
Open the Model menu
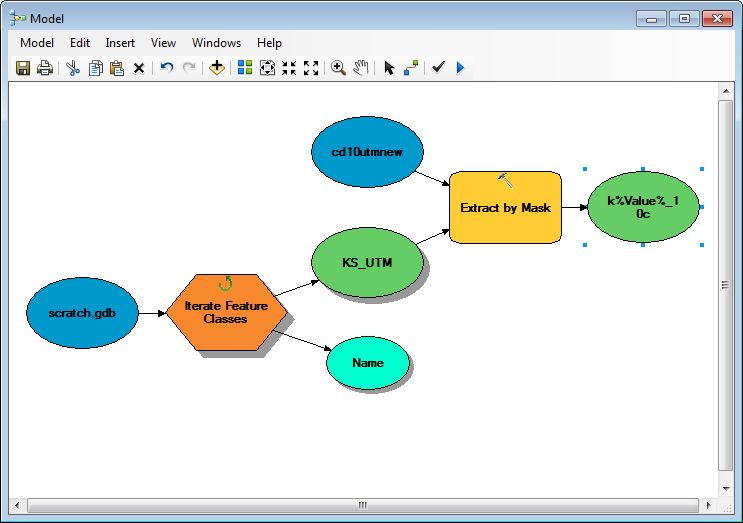tap(37, 43)
